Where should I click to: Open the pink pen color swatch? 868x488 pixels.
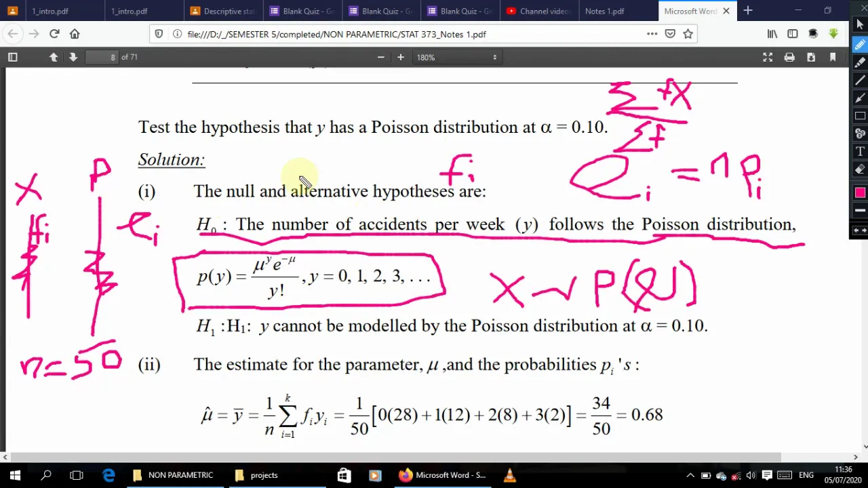[x=860, y=192]
